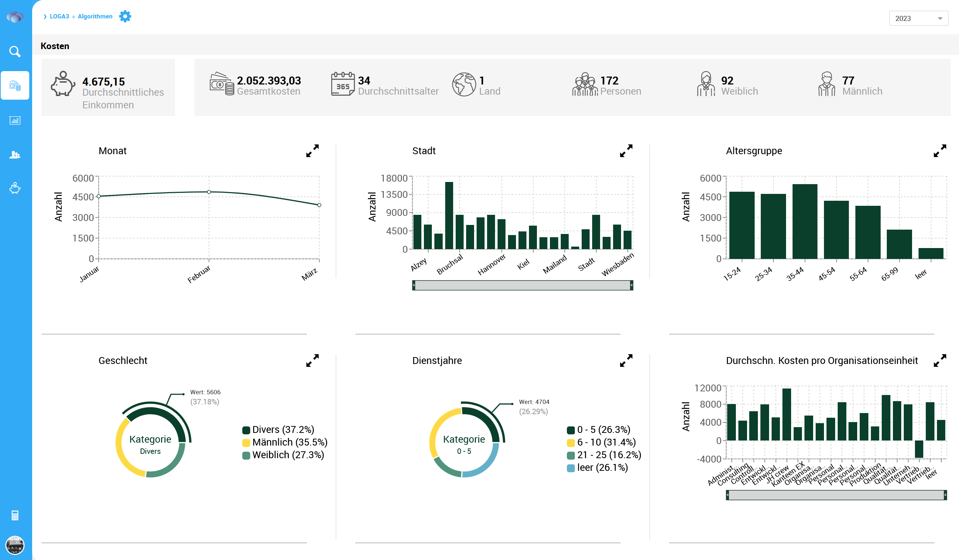The height and width of the screenshot is (560, 959).
Task: Toggle Divers legend entry in Geschlecht chart
Action: point(278,430)
